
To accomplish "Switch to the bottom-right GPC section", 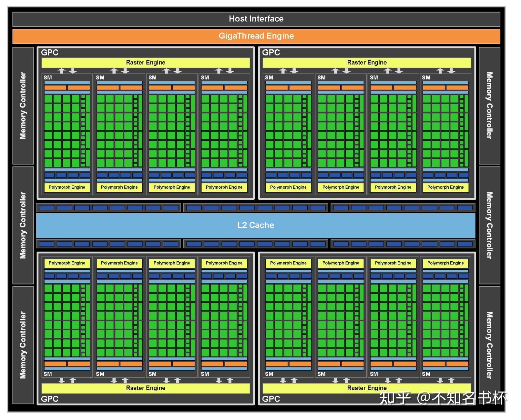I will (271, 399).
